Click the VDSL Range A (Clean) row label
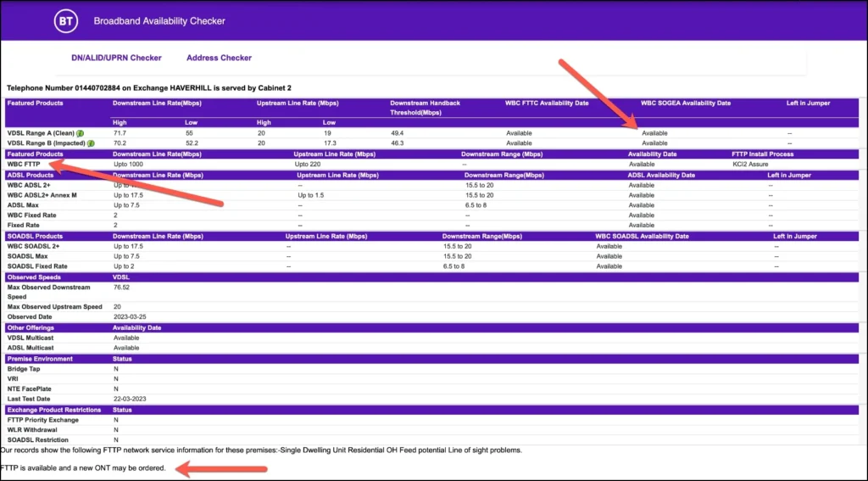The width and height of the screenshot is (868, 481). click(x=41, y=133)
